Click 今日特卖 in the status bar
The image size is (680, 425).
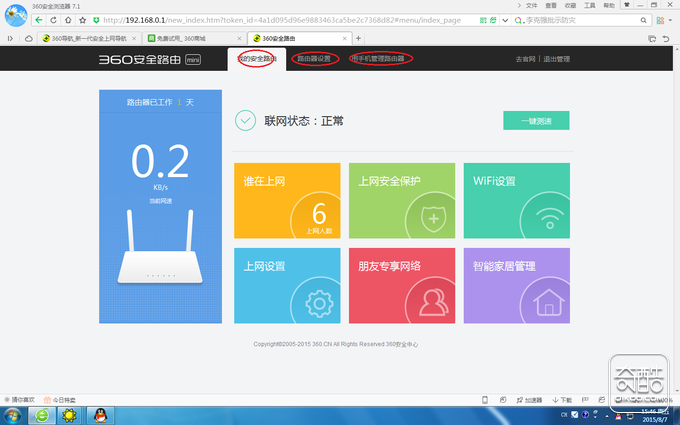pyautogui.click(x=60, y=400)
